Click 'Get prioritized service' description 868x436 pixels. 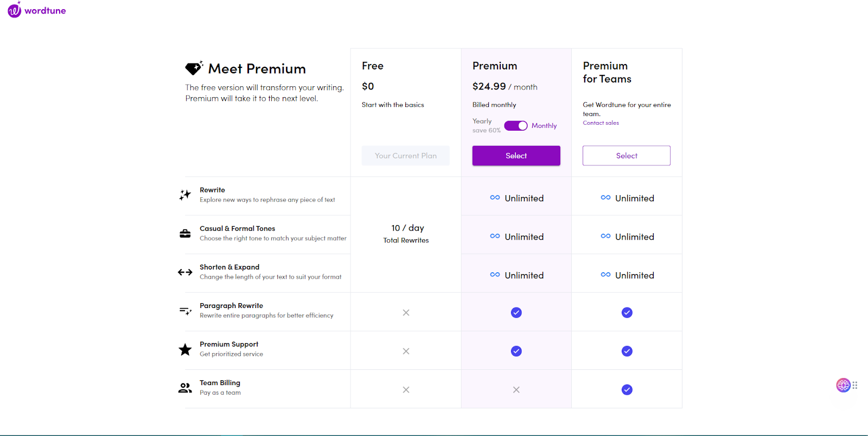tap(232, 354)
